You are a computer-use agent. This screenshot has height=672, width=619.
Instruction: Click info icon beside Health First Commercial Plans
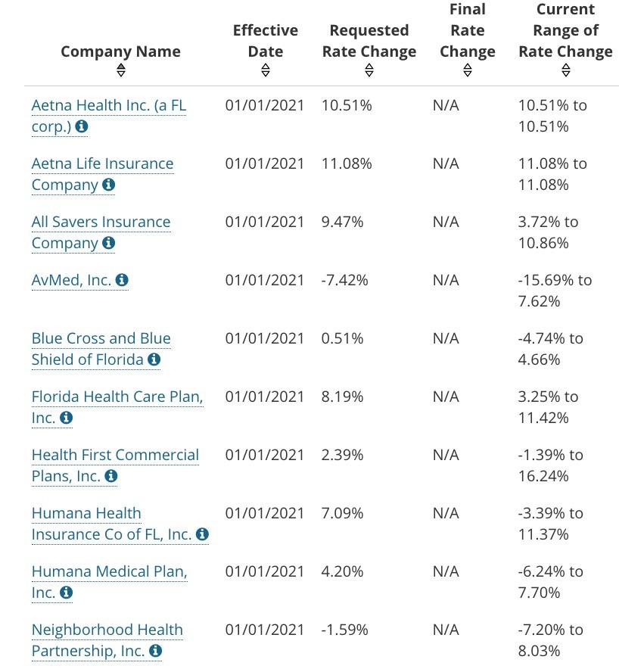[x=111, y=477]
